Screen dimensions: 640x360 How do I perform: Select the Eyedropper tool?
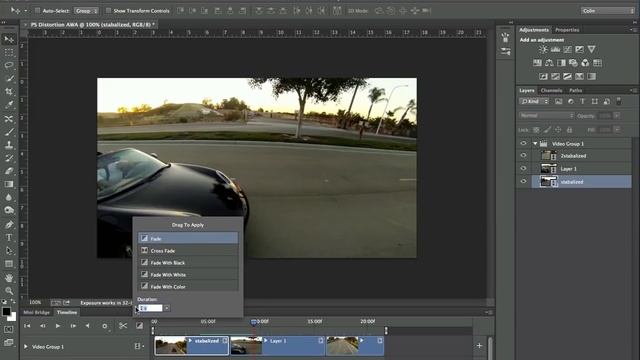point(9,105)
